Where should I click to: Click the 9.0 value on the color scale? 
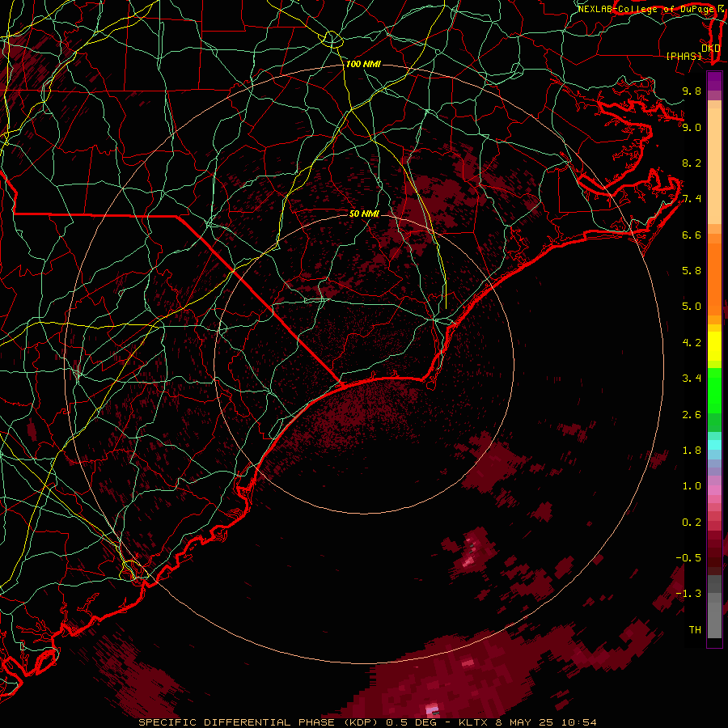pos(692,127)
